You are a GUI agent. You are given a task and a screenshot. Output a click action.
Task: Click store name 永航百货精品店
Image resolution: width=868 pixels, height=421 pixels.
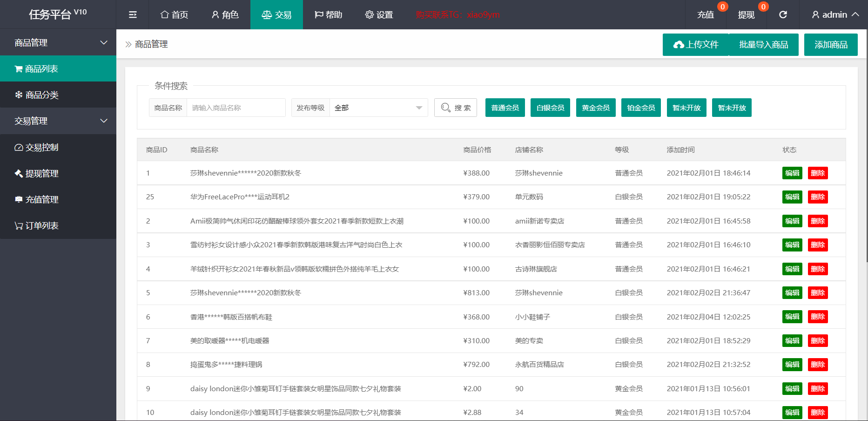pos(539,364)
